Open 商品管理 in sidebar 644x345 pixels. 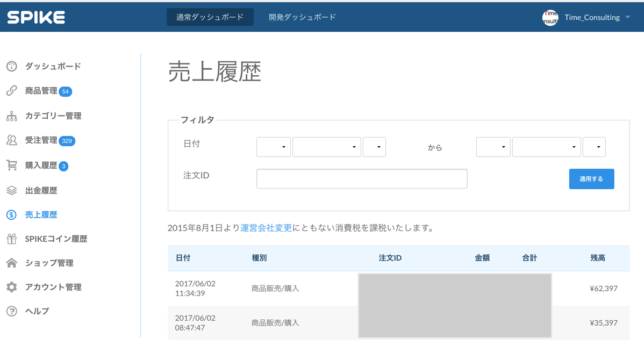click(41, 91)
